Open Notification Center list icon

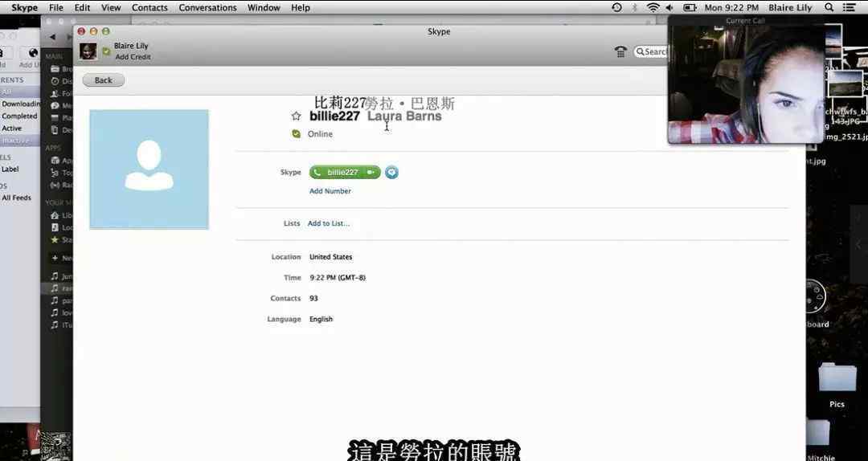coord(849,8)
